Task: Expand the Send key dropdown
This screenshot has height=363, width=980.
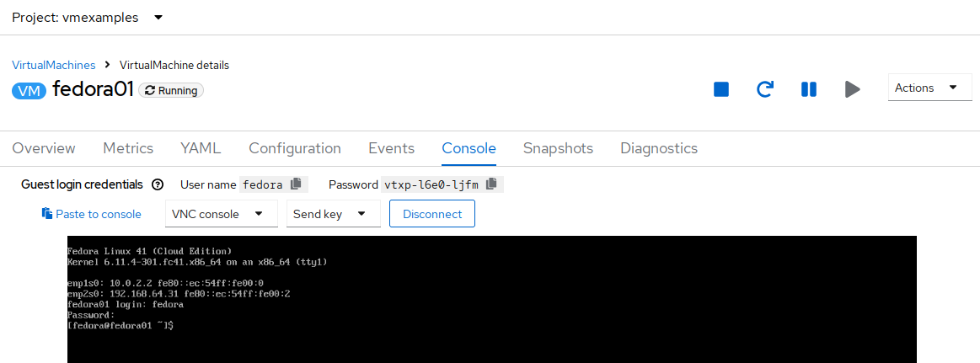Action: coord(333,214)
